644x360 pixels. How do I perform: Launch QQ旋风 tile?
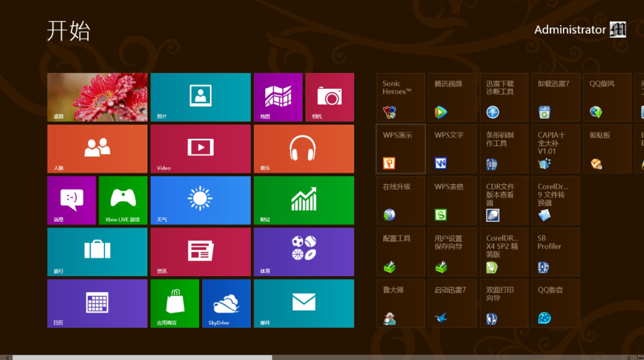click(x=608, y=97)
